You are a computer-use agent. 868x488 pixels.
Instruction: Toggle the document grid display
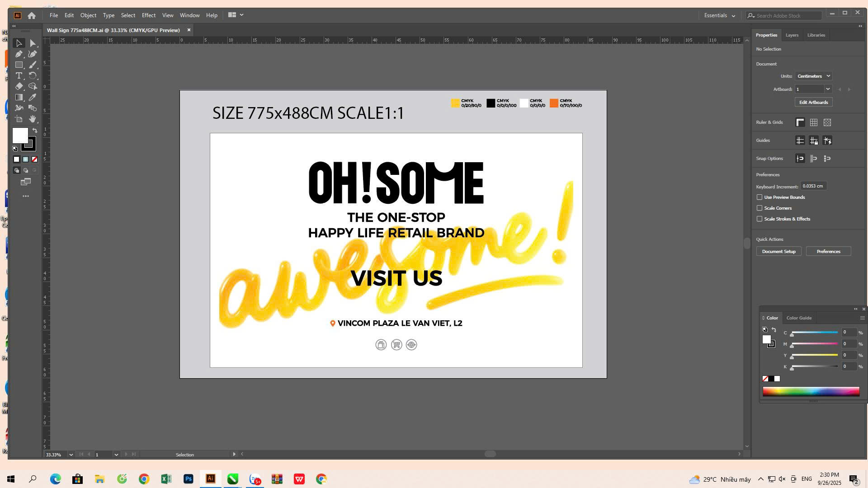[814, 122]
